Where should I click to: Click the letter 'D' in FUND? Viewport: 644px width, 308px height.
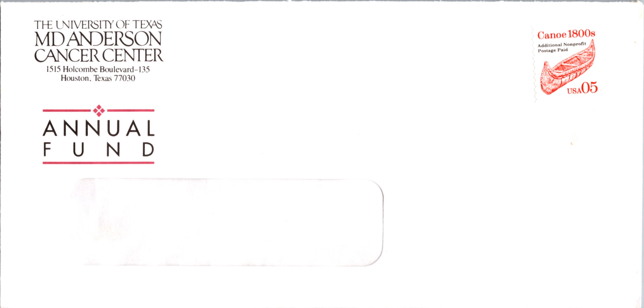click(x=148, y=149)
